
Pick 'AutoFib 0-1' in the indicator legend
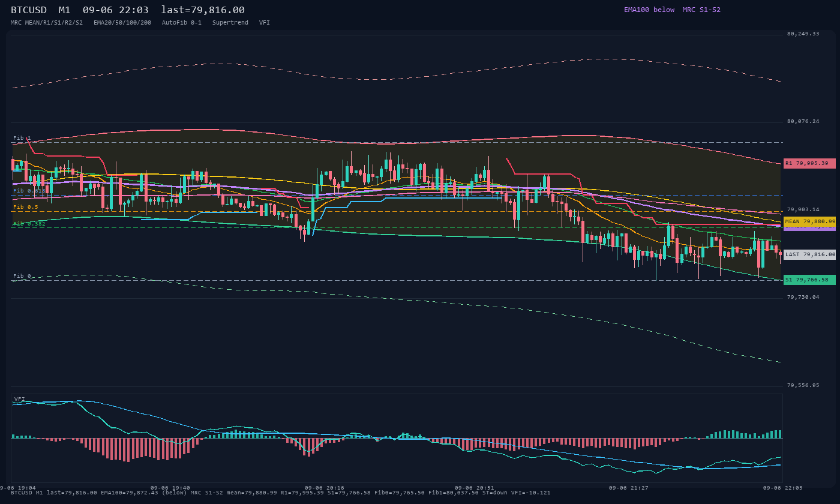tap(182, 23)
